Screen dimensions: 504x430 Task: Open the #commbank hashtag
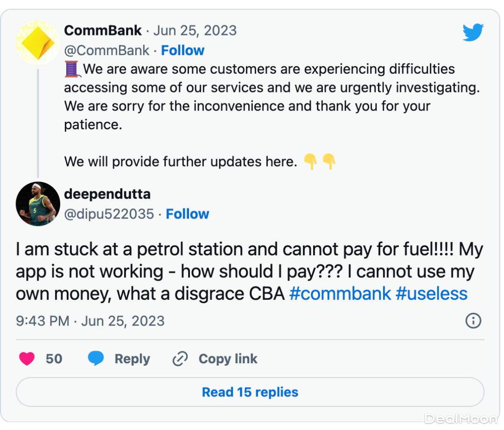click(340, 294)
